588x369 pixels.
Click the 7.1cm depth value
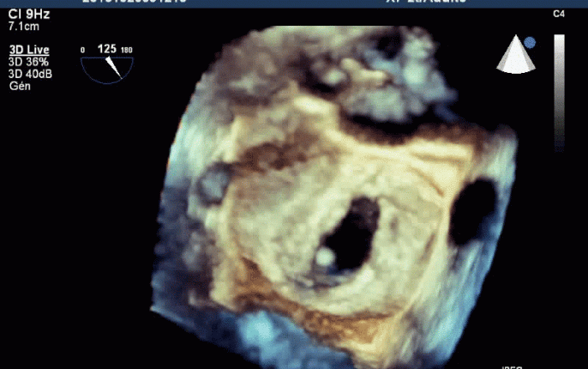click(x=24, y=27)
